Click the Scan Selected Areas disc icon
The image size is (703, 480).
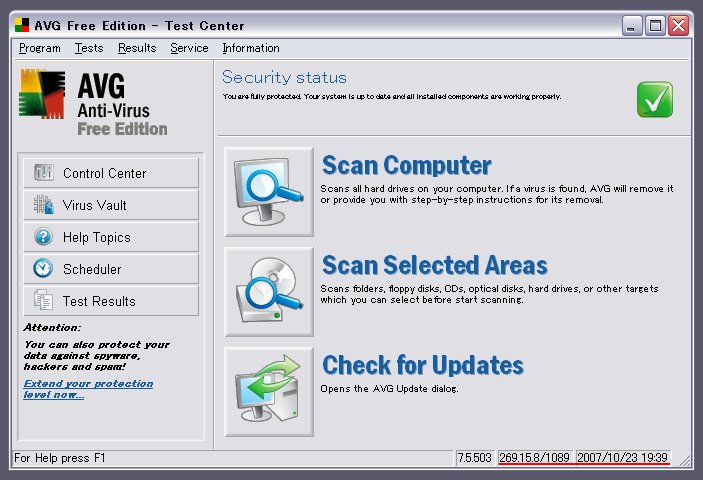[x=269, y=292]
